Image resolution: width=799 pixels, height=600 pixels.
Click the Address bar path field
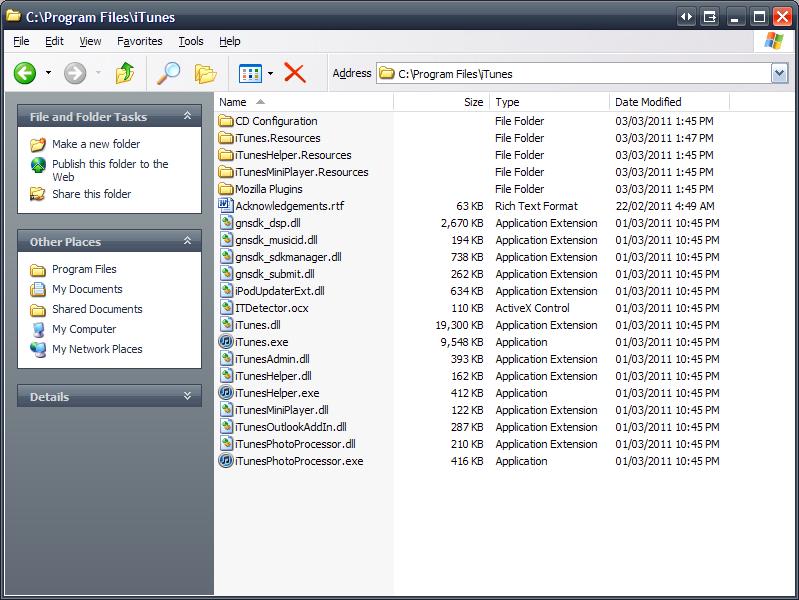[x=574, y=74]
